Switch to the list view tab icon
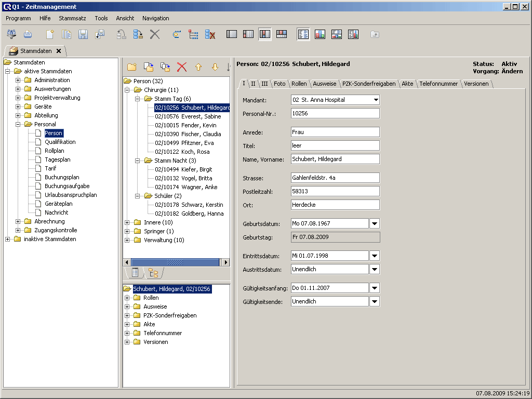The width and height of the screenshot is (532, 399). click(x=135, y=272)
